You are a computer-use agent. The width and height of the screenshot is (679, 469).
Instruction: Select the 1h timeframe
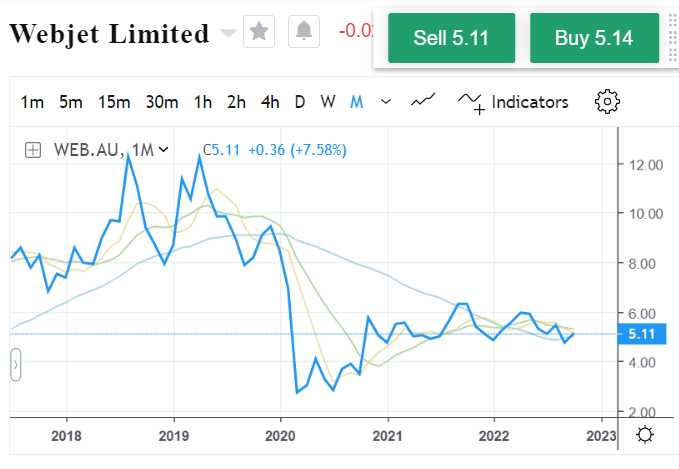click(203, 103)
